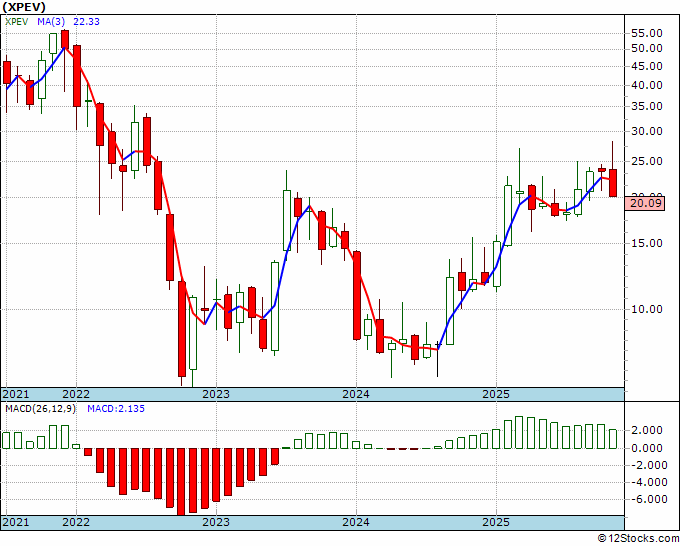680x546 pixels.
Task: Click the 30.00 price axis label
Action: (647, 131)
